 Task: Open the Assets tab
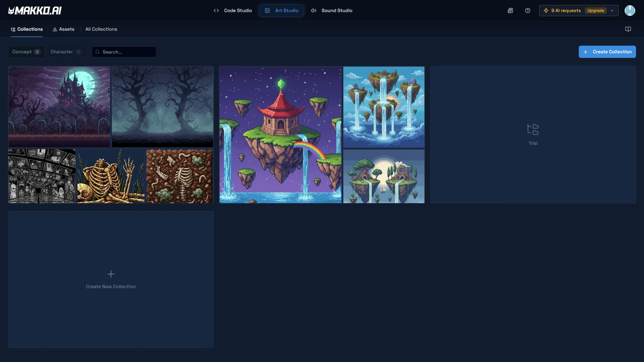coord(63,29)
